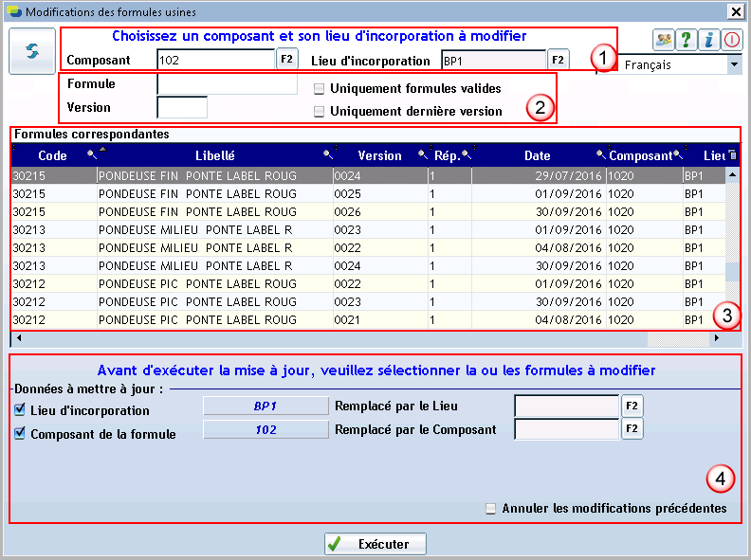The image size is (751, 560).
Task: Click the blue information icon
Action: [709, 40]
